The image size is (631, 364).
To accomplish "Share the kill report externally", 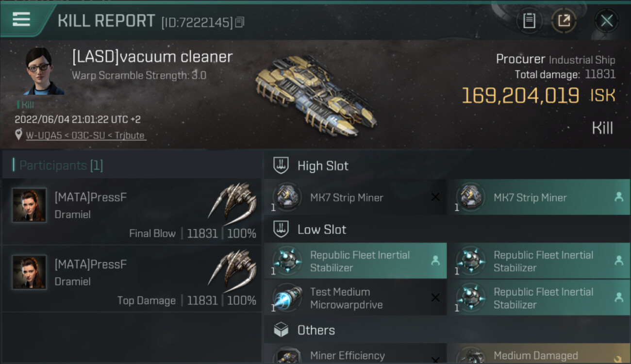I will (564, 21).
